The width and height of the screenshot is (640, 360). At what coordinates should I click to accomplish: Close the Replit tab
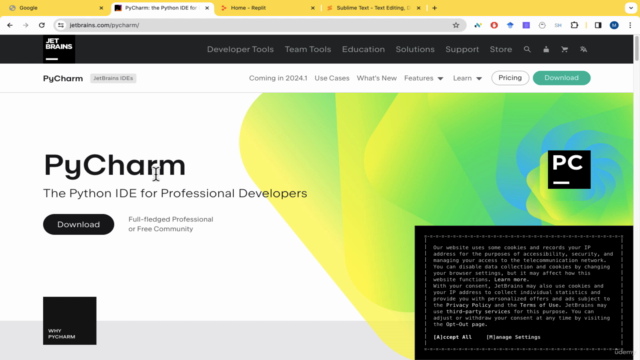pos(313,8)
